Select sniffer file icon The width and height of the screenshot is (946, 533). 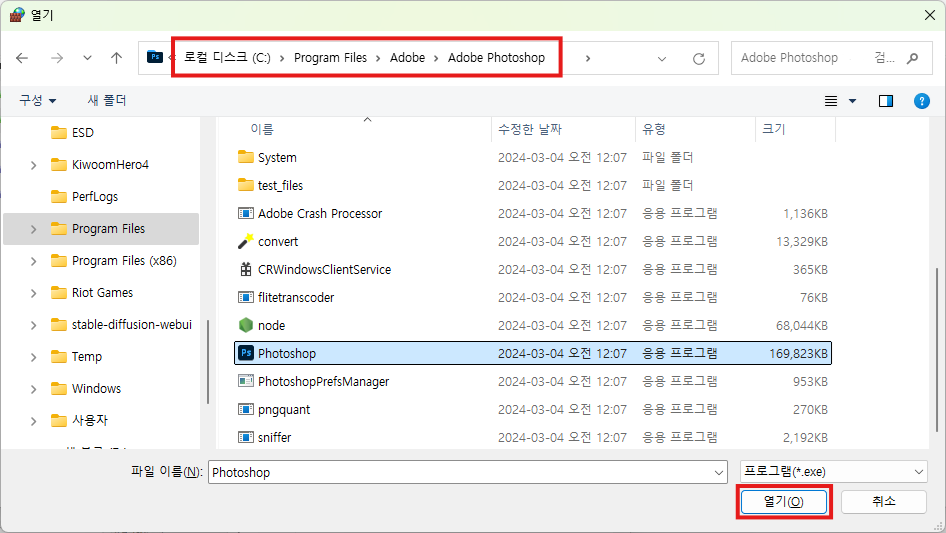(246, 436)
